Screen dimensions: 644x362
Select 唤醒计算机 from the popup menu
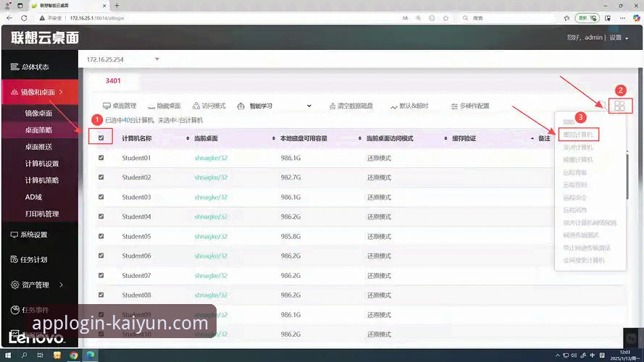click(x=578, y=160)
